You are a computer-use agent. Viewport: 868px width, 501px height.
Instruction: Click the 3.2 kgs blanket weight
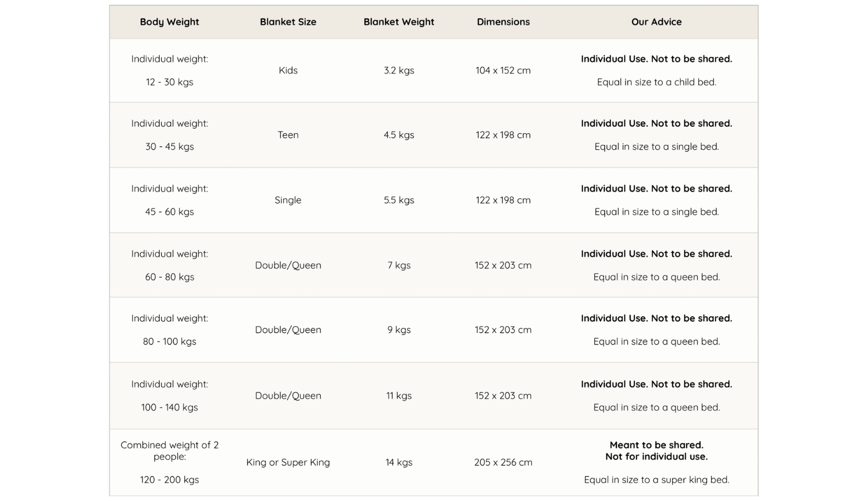point(398,70)
